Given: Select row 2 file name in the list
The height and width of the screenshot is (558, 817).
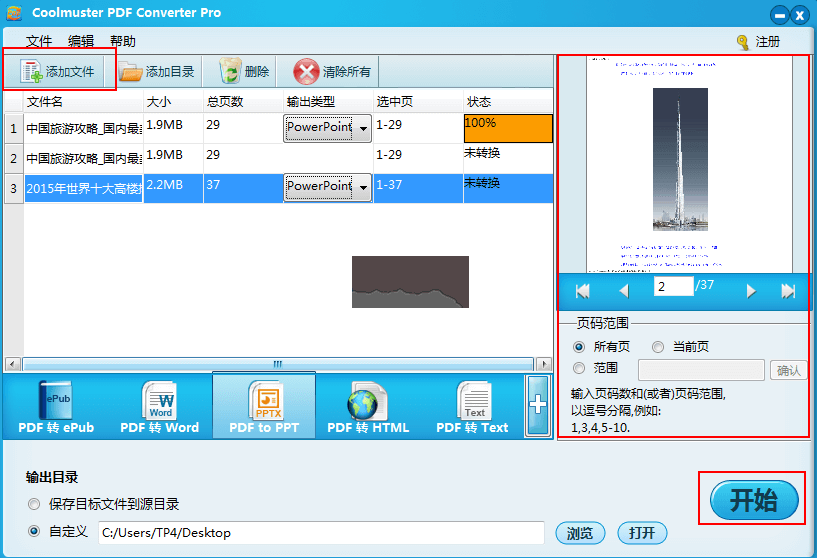Looking at the screenshot, I should coord(83,158).
